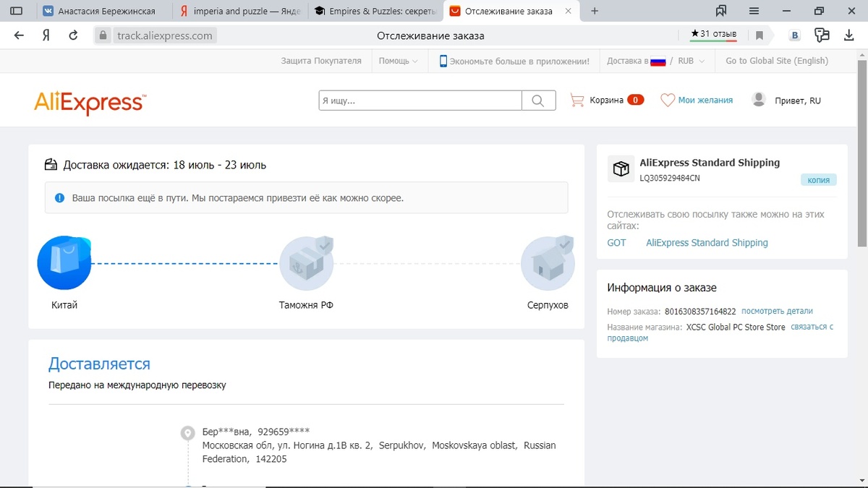
Task: Click the Привет, RU account greeting
Action: (798, 100)
